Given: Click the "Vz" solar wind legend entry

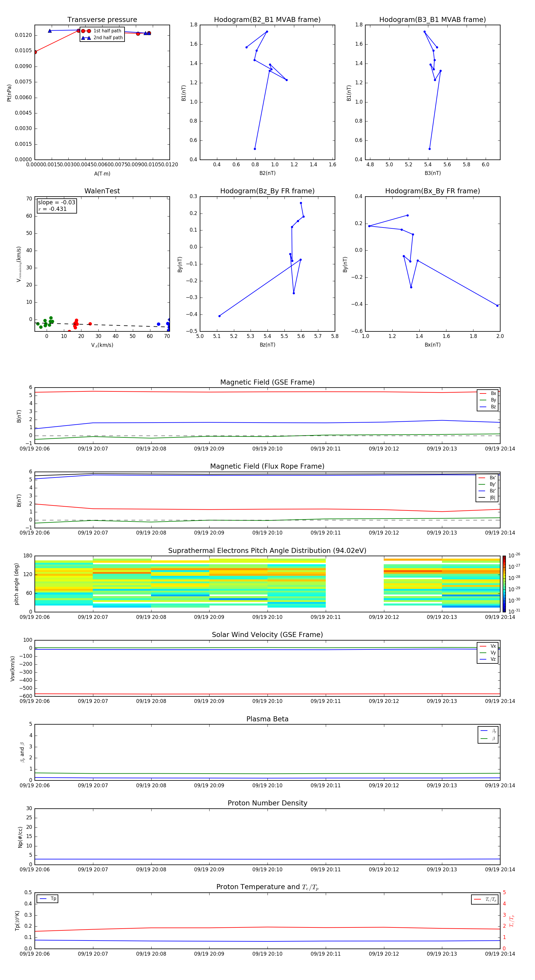Looking at the screenshot, I should [x=488, y=659].
